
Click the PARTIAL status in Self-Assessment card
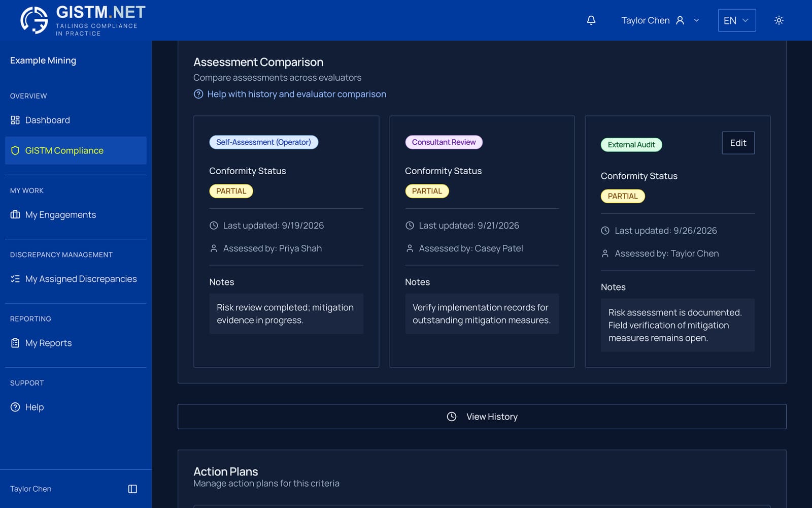coord(231,191)
